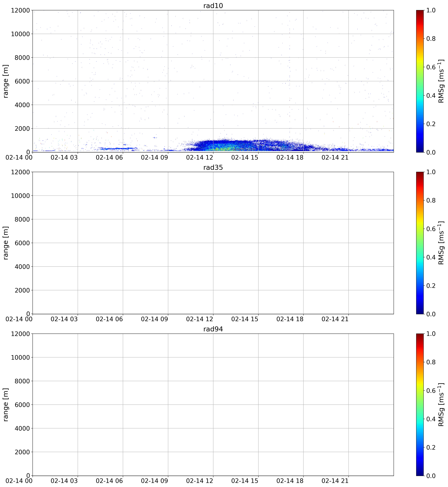Click the 1.0 tick on rad10 colorbar
Screen dimensions: 448x487
431,10
